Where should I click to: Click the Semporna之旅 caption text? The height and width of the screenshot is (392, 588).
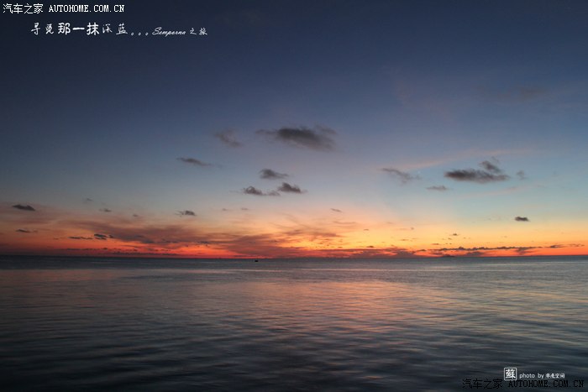tap(179, 32)
